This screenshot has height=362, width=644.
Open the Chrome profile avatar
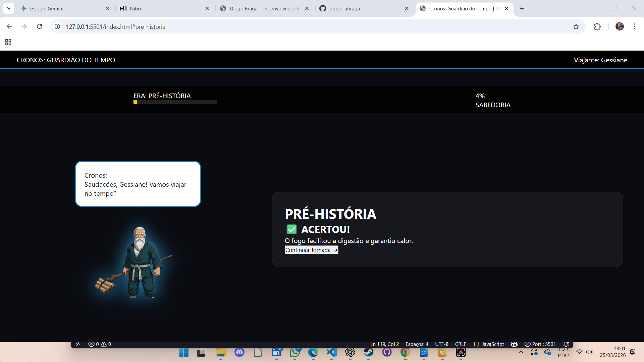pyautogui.click(x=620, y=26)
